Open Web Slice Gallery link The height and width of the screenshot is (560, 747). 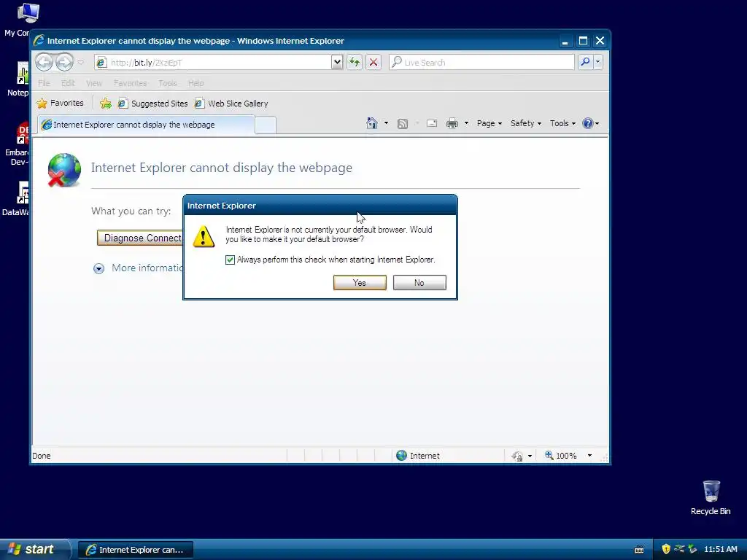point(231,104)
